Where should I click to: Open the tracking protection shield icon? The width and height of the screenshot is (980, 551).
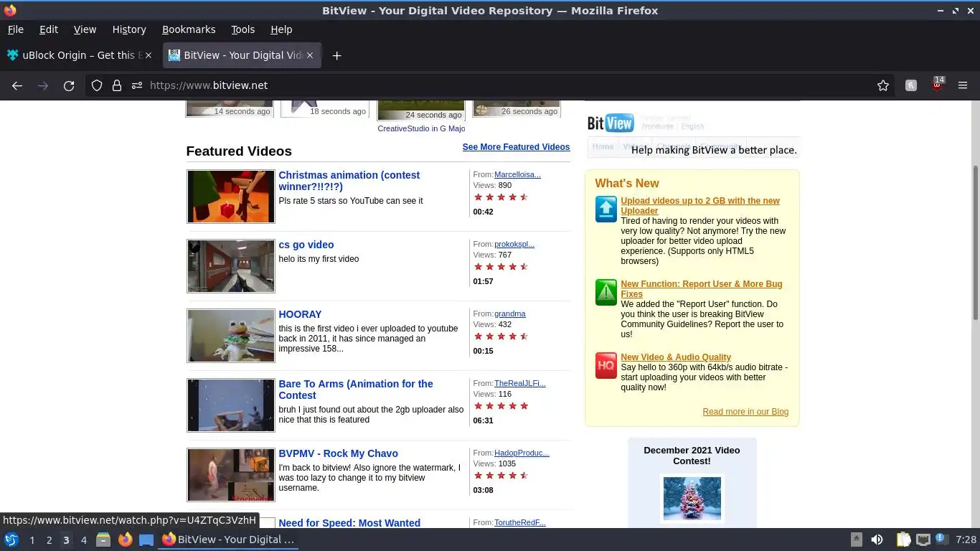[97, 85]
